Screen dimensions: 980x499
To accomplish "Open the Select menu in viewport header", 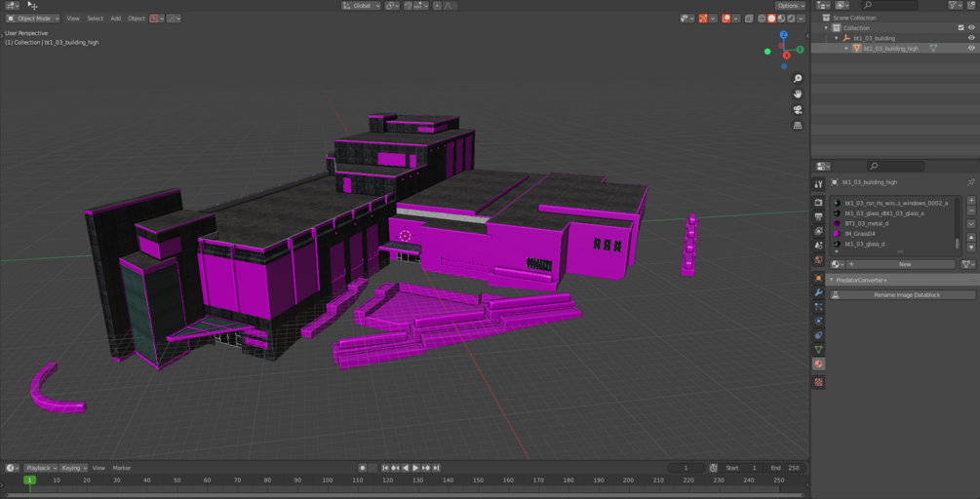I will (x=95, y=19).
